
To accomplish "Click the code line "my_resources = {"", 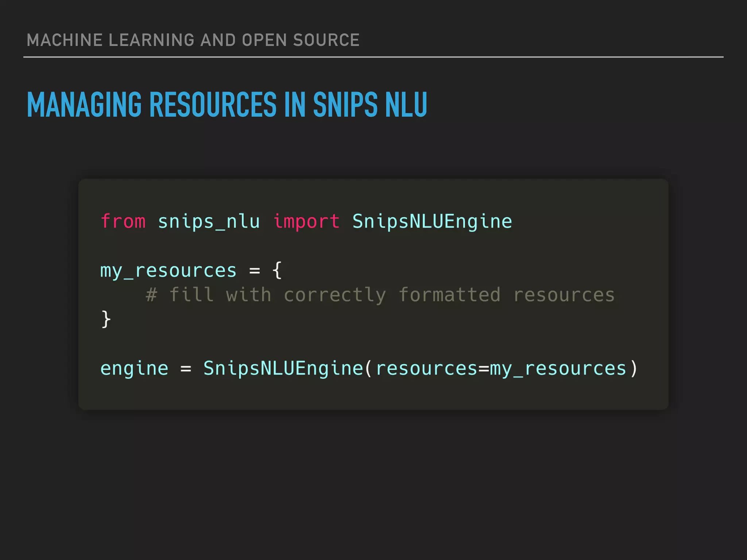I will pos(191,271).
